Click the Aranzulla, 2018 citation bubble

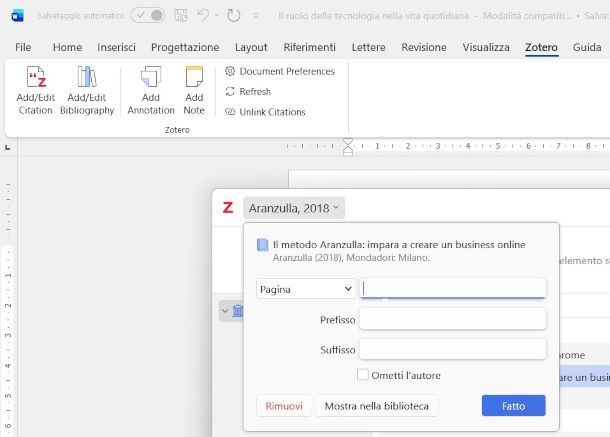294,208
